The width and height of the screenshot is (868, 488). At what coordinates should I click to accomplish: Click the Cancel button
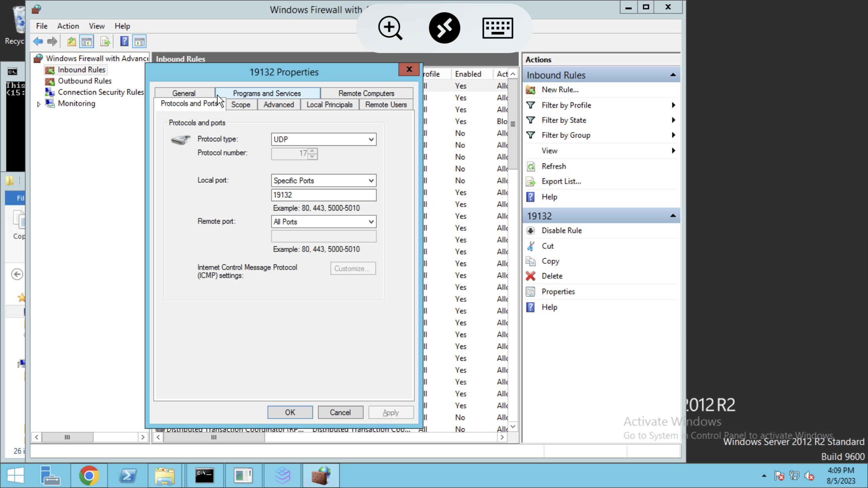(340, 412)
